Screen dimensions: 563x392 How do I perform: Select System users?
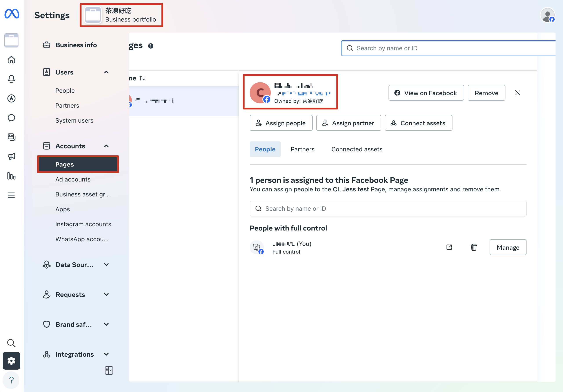74,121
